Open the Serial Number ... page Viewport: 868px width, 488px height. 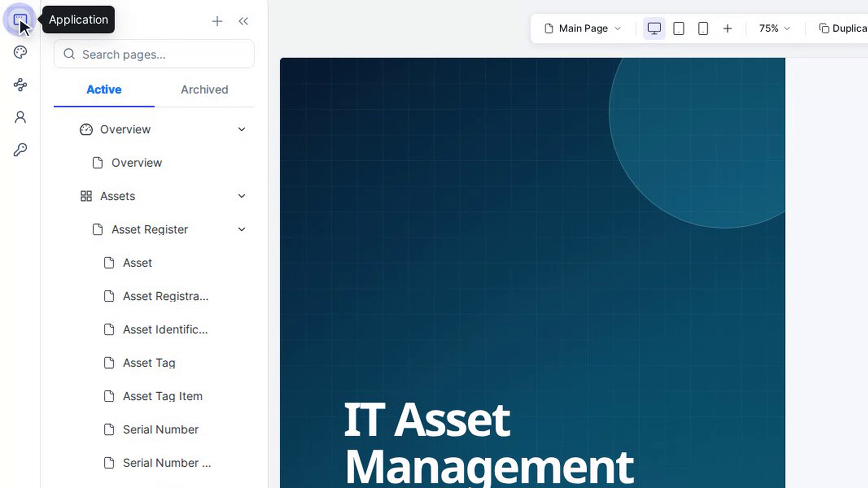point(167,463)
